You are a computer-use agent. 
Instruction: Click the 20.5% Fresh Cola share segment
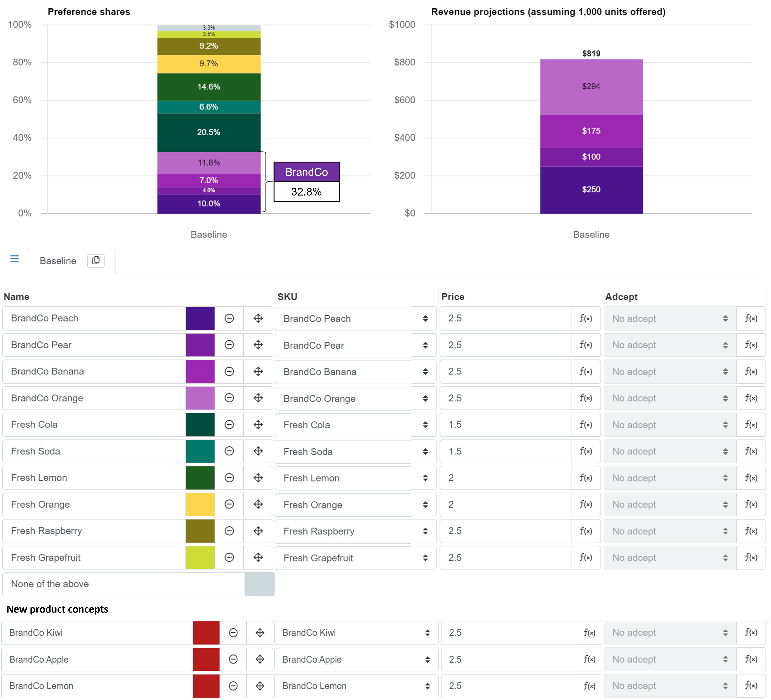[x=209, y=133]
